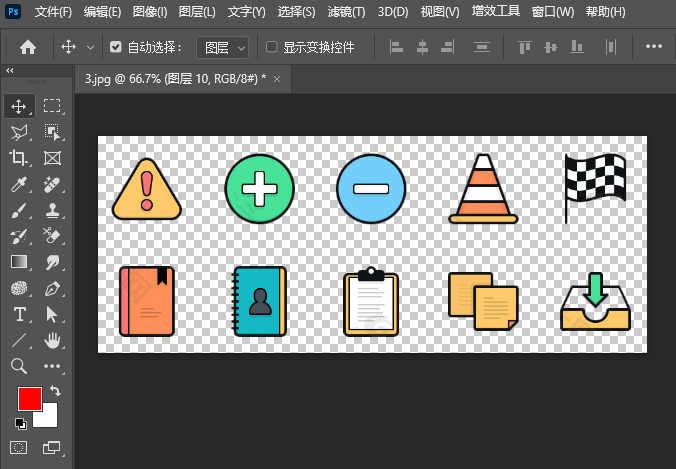
Task: Open the 编辑(E) menu
Action: (x=102, y=12)
